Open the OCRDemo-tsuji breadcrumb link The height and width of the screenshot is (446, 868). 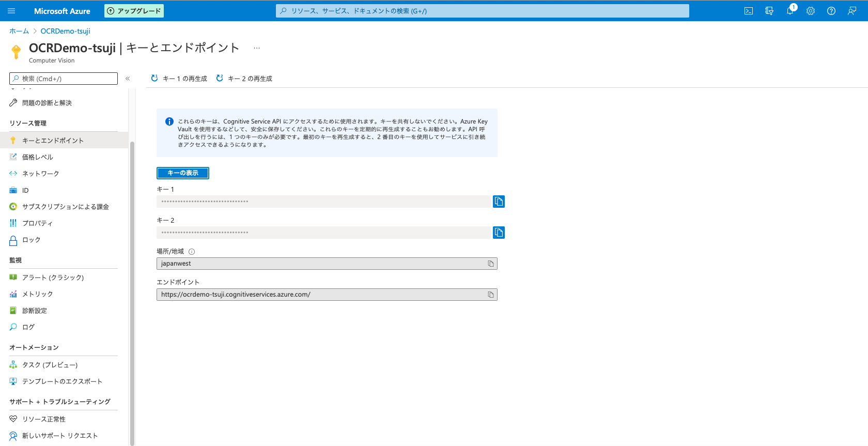(65, 31)
